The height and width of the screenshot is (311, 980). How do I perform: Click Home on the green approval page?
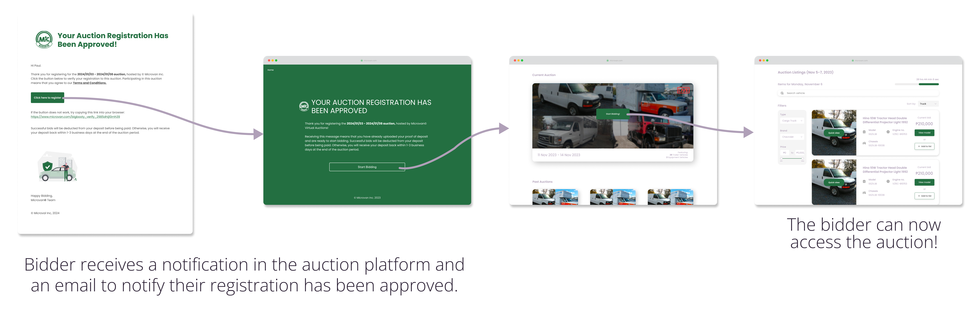click(x=270, y=70)
